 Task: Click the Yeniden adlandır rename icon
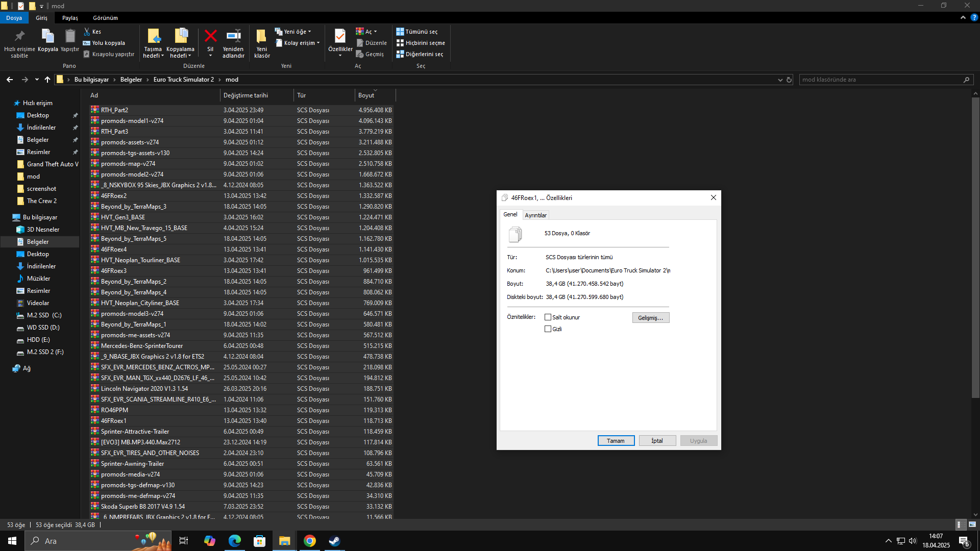233,37
